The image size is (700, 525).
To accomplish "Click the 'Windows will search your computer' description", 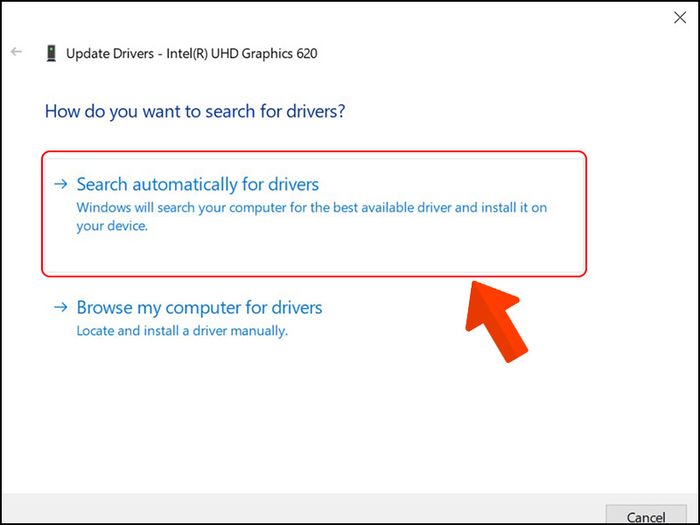I will point(312,217).
